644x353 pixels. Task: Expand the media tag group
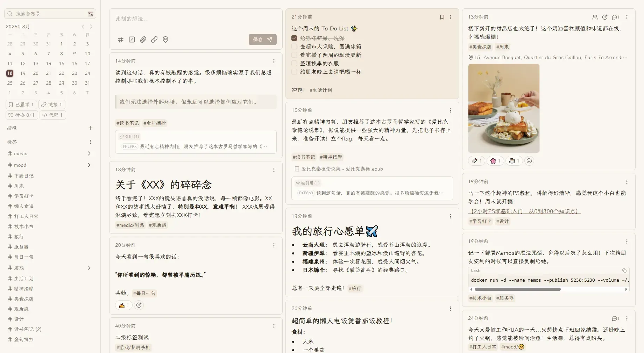coord(89,153)
